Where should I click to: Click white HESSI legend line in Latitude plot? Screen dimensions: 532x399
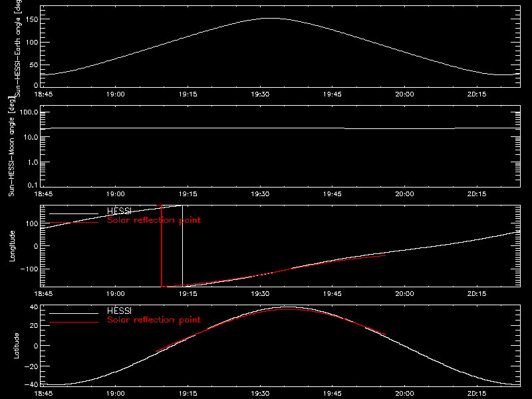[x=74, y=313]
